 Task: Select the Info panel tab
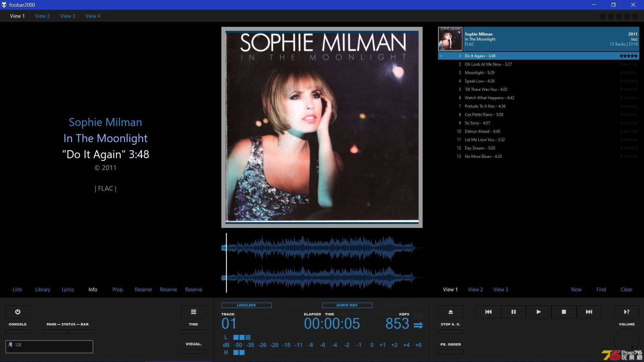pos(93,289)
